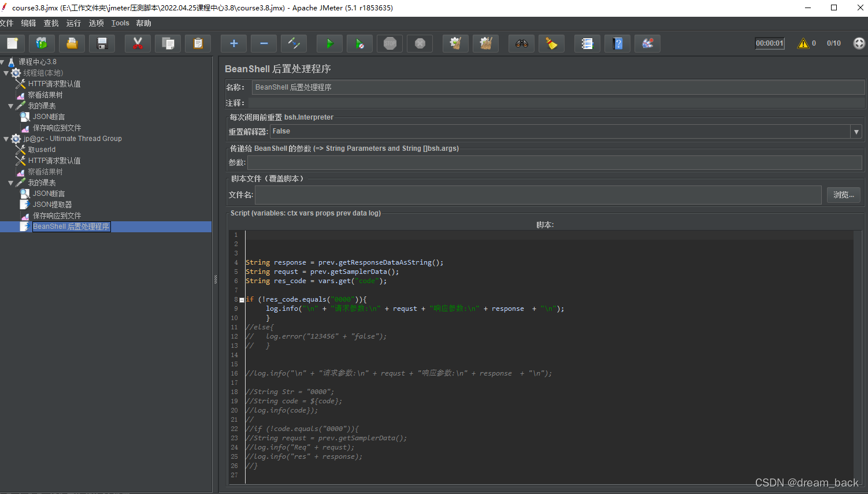
Task: Select 察看结果树 under Ultimate Thread Group
Action: [x=45, y=172]
